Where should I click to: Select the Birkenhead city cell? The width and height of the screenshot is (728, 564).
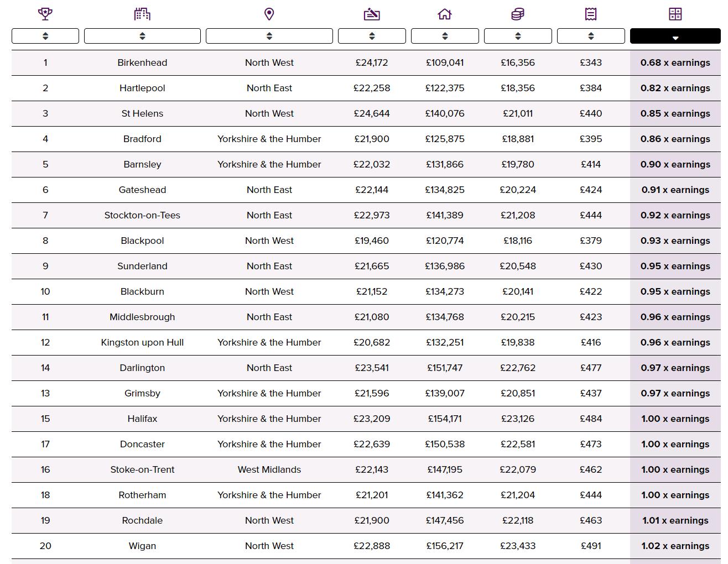(x=142, y=62)
